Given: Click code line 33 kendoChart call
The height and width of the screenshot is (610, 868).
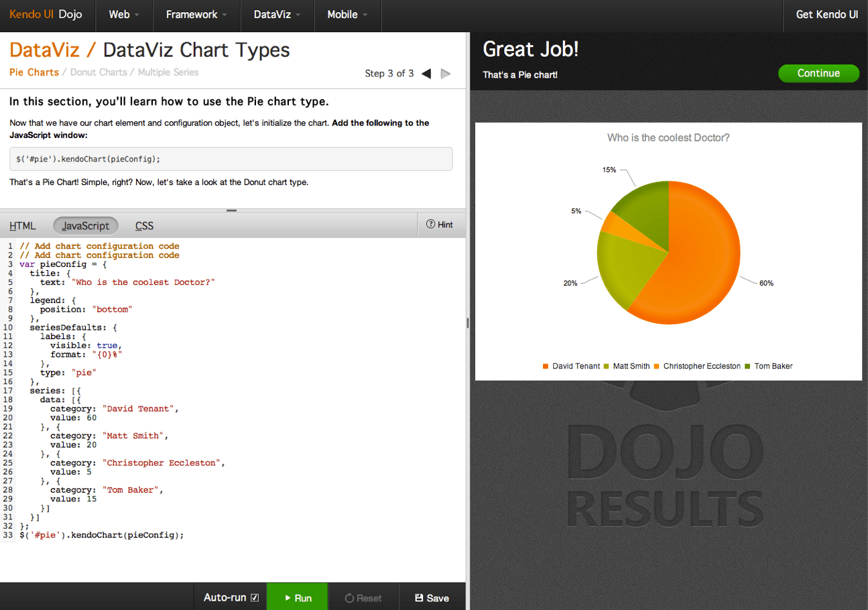Looking at the screenshot, I should click(101, 535).
